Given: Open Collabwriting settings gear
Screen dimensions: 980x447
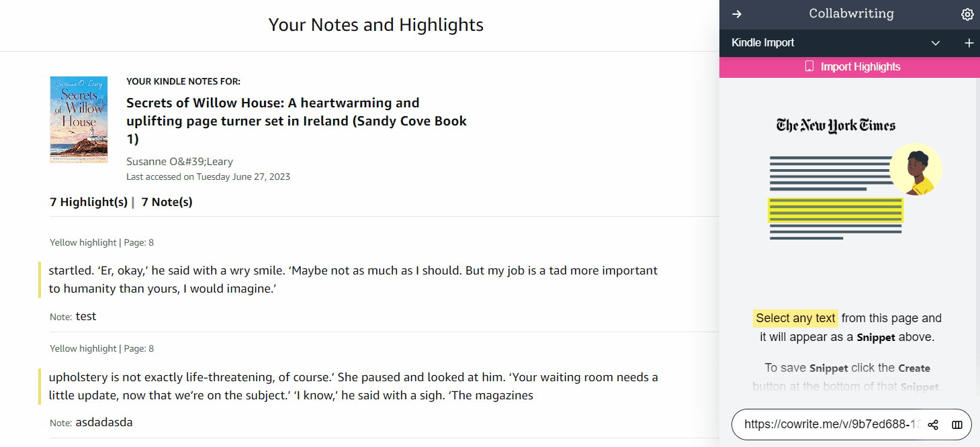Looking at the screenshot, I should [967, 14].
